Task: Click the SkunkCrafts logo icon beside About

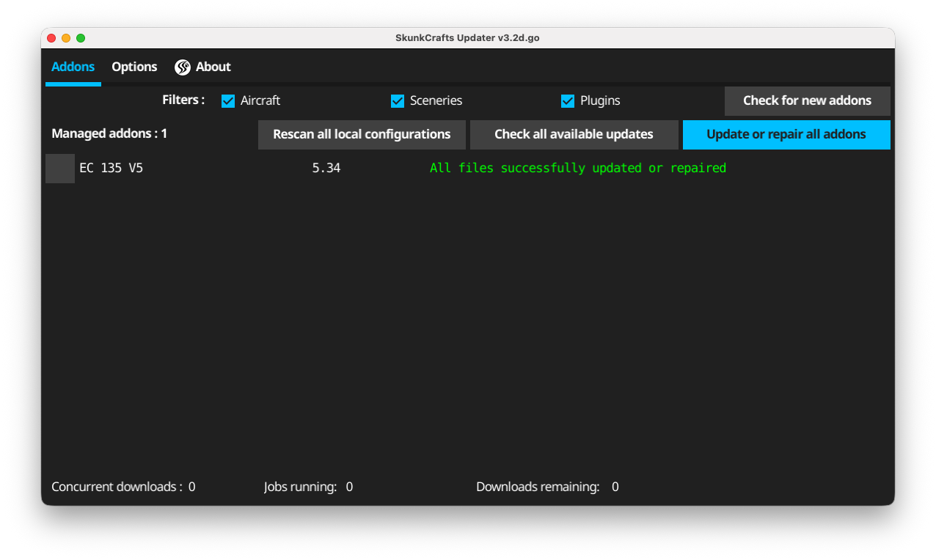Action: tap(183, 67)
